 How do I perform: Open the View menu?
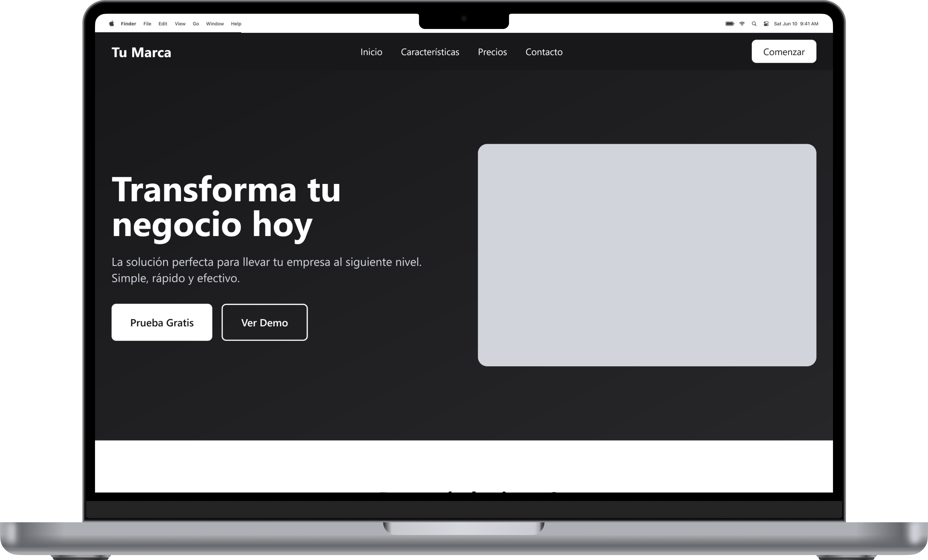pos(180,24)
